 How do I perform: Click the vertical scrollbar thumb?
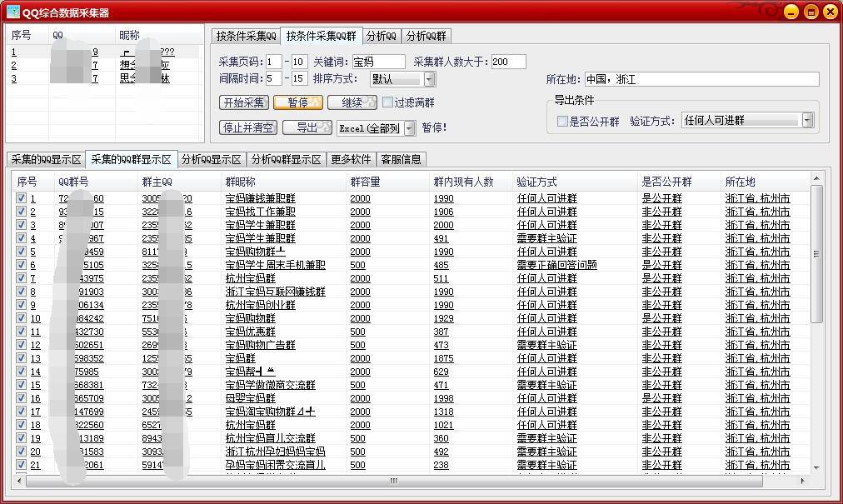click(816, 254)
